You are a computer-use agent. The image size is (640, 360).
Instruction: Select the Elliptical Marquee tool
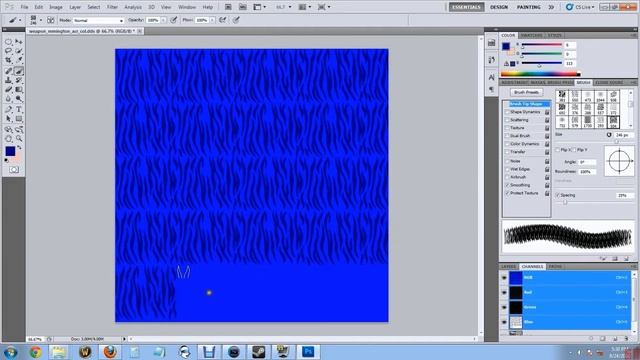pos(8,42)
